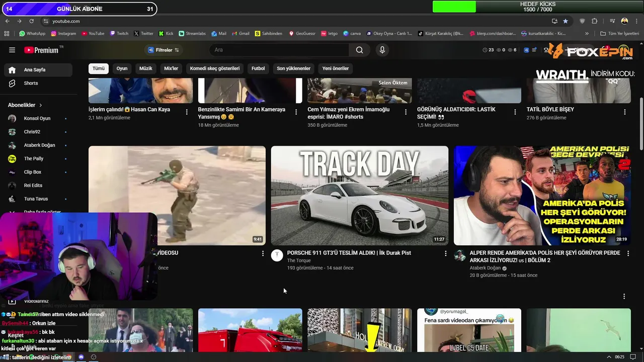Open the Filtreler extension button
This screenshot has width=644, height=362.
164,50
